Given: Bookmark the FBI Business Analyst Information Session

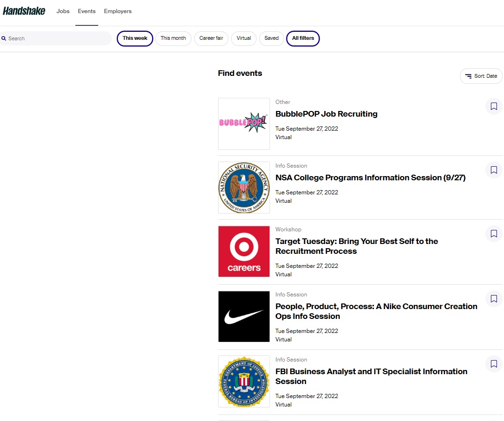Looking at the screenshot, I should coord(494,364).
